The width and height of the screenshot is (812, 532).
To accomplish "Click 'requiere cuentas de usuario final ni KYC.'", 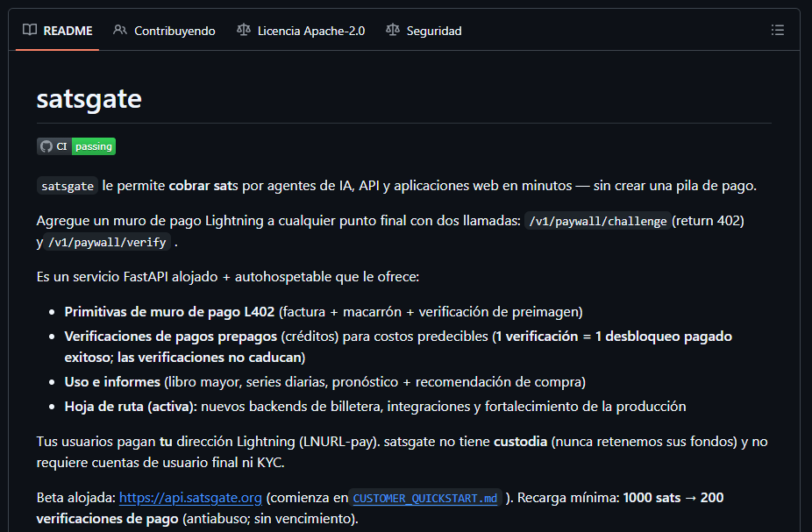I will click(160, 462).
